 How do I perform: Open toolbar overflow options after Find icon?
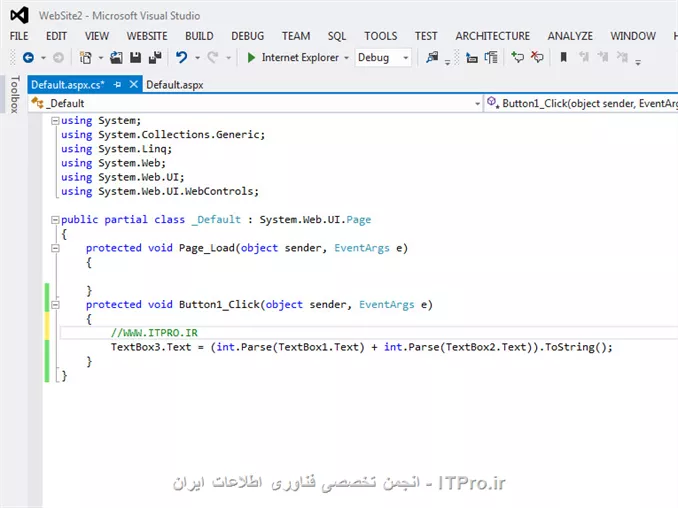coord(448,63)
